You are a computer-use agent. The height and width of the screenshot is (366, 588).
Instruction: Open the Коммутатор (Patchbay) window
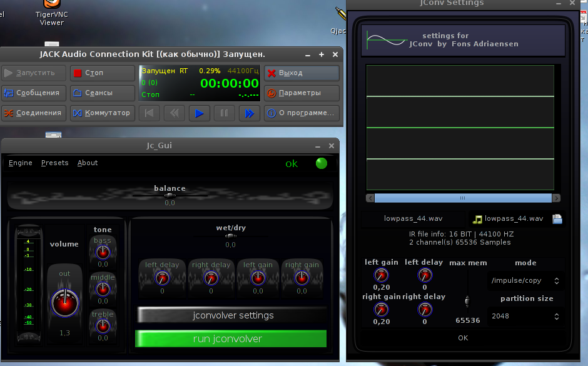tap(103, 113)
